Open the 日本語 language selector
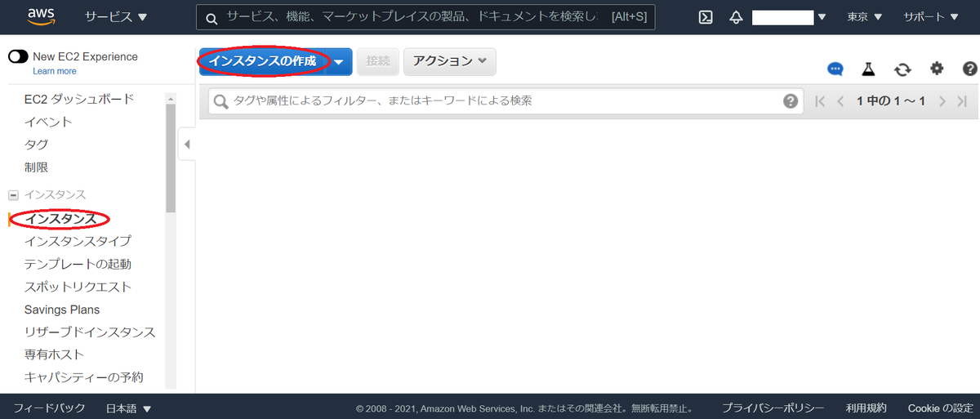The image size is (980, 419). [128, 408]
